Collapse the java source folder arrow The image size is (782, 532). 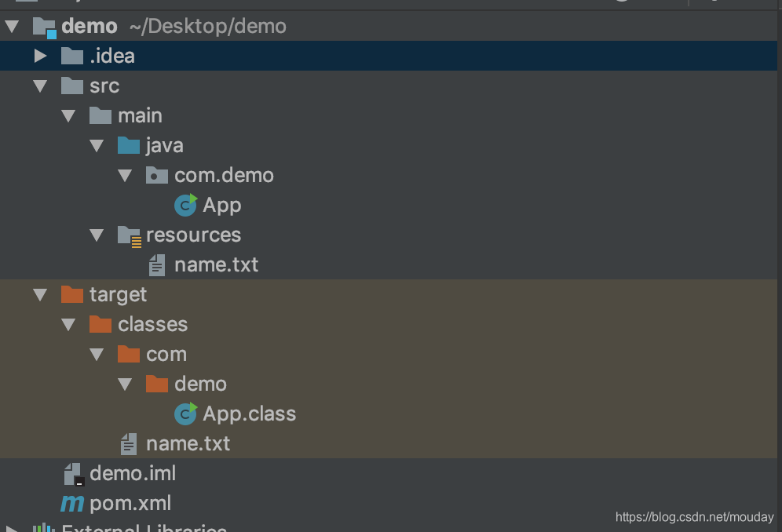97,146
